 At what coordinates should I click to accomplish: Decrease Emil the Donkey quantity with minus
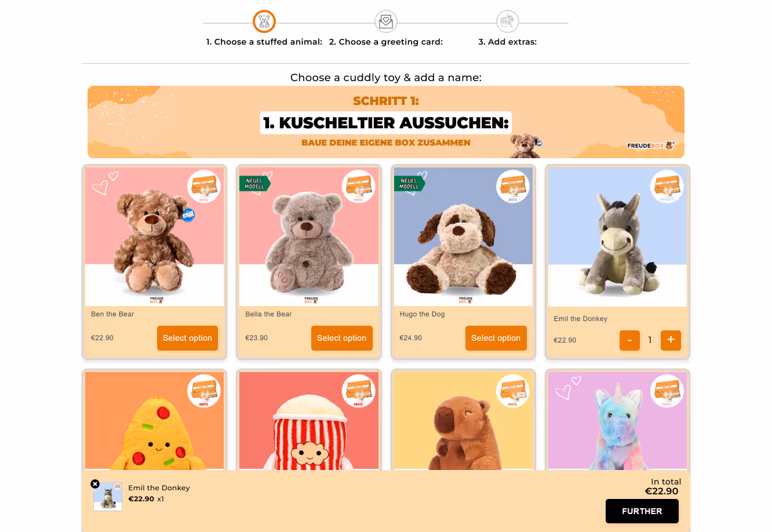(629, 340)
